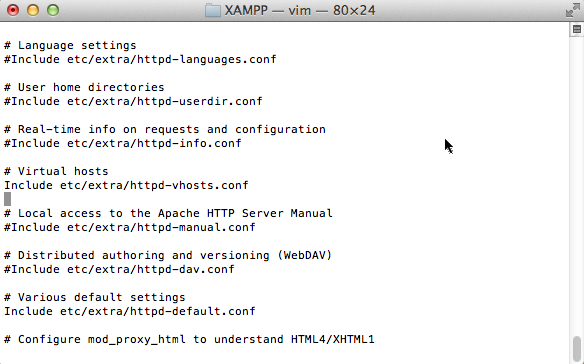This screenshot has width=584, height=364.
Task: Click the #Include httpd-languages.conf line
Action: click(140, 59)
